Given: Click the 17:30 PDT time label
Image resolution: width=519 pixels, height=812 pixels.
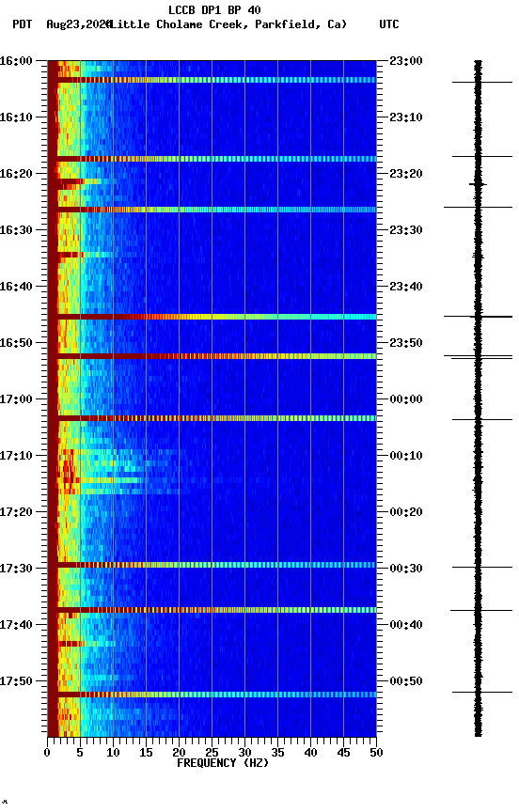Looking at the screenshot, I should pos(16,570).
